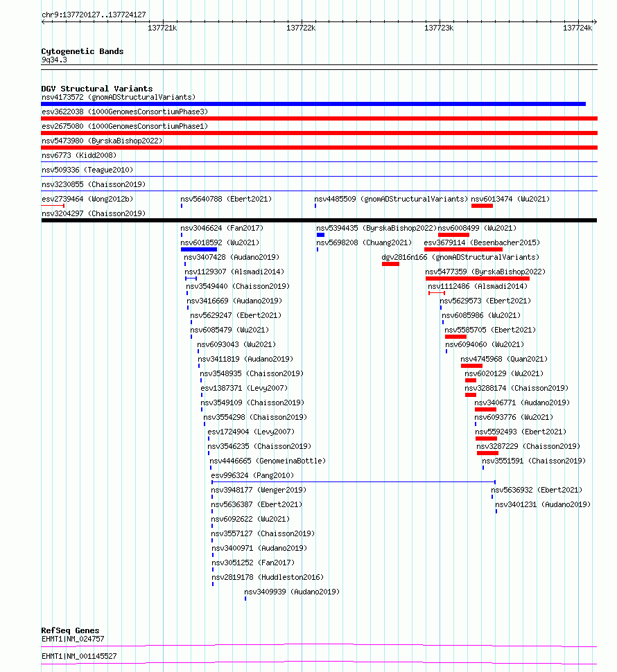Screen dimensions: 617x672
Task: Open nsv6773 Kidd2008 variant label
Action: [x=79, y=156]
